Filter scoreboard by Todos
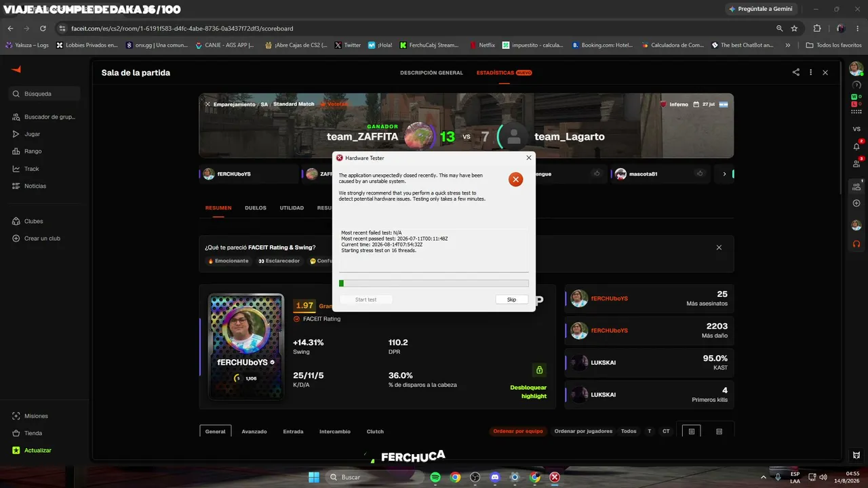This screenshot has height=488, width=868. (x=629, y=431)
